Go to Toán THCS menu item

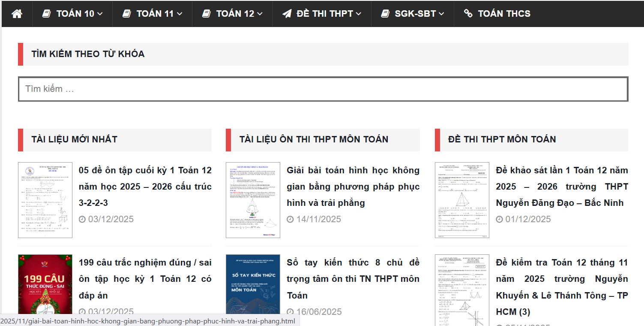pos(504,14)
